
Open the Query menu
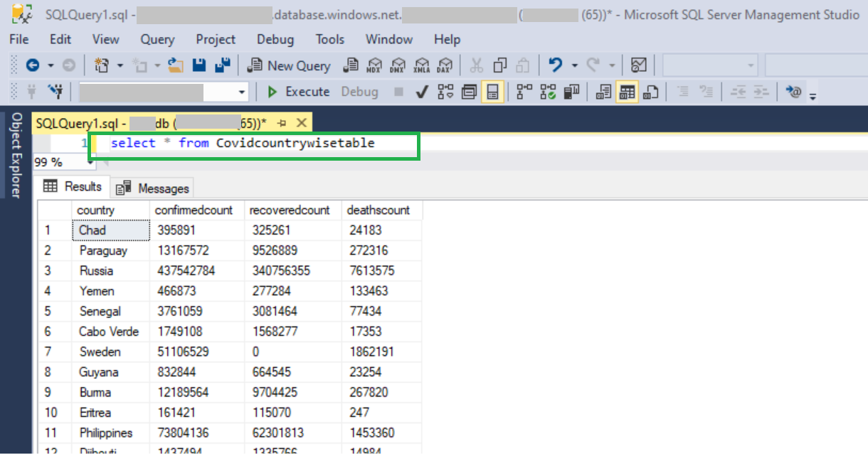pos(157,39)
